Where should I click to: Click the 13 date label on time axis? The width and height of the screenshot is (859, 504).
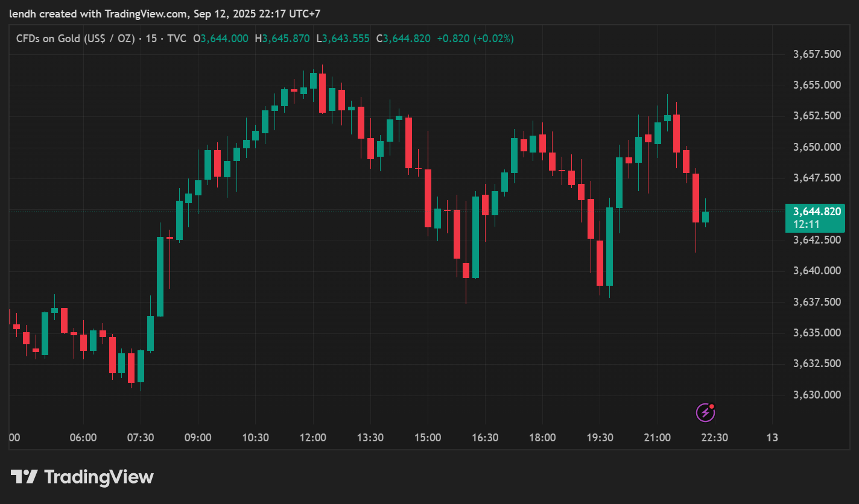click(772, 438)
